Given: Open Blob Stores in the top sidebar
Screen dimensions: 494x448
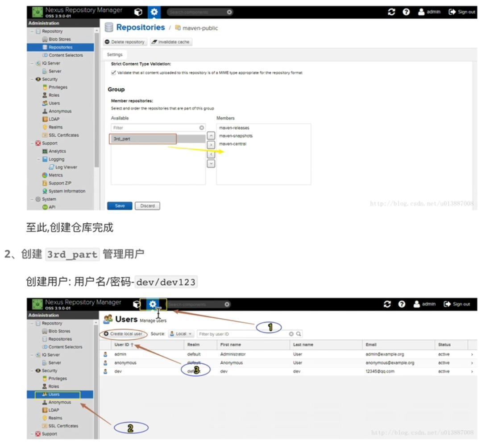Looking at the screenshot, I should [59, 39].
